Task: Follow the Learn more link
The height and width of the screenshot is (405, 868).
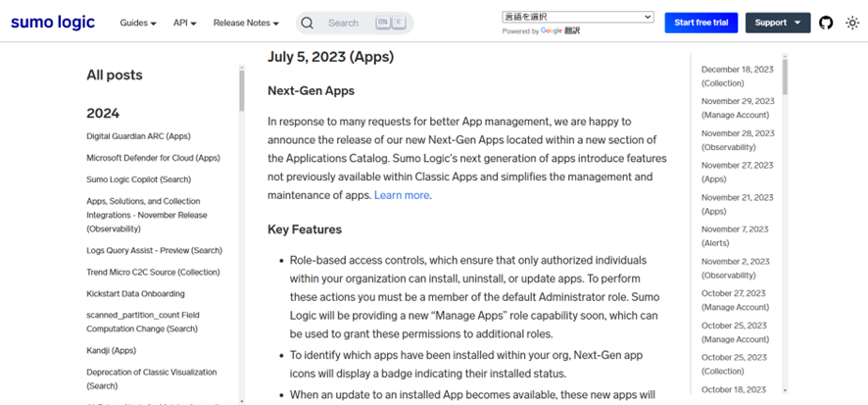Action: (402, 195)
